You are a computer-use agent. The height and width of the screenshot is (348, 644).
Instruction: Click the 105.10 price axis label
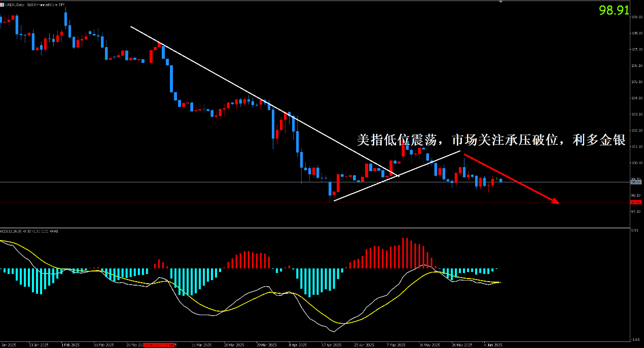(637, 82)
